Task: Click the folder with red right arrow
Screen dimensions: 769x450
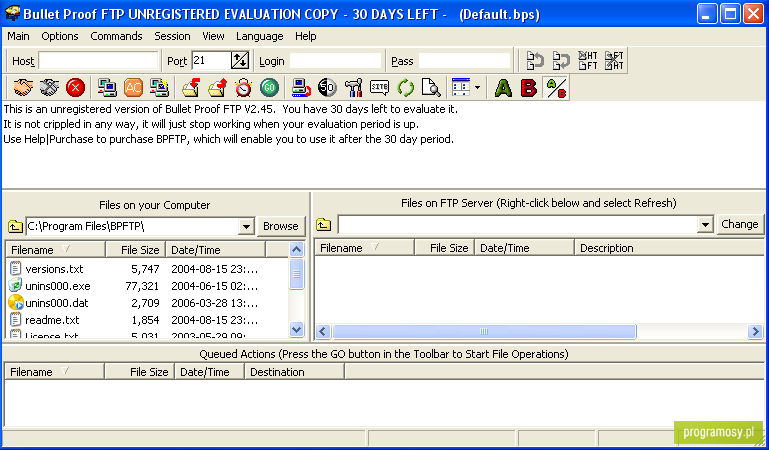Action: 217,88
